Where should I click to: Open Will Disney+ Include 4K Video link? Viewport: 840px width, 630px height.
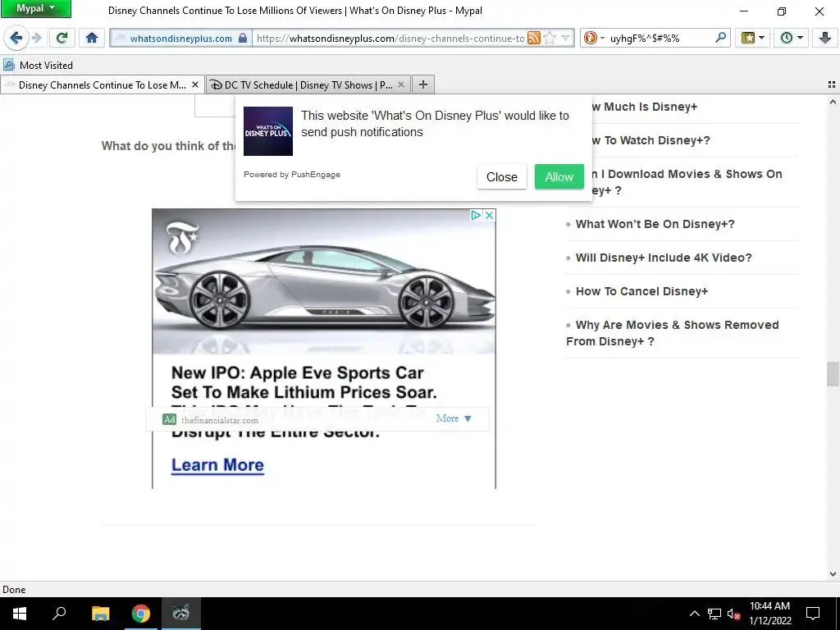[664, 258]
